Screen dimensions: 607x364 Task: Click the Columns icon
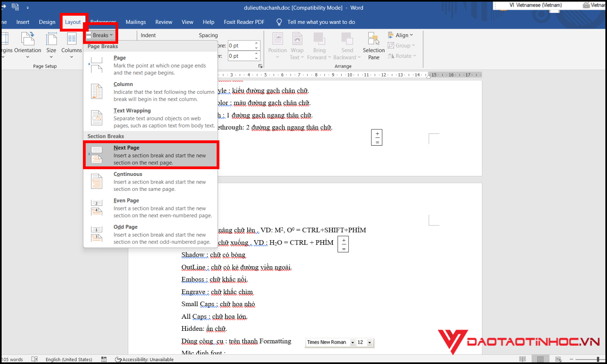(x=71, y=44)
